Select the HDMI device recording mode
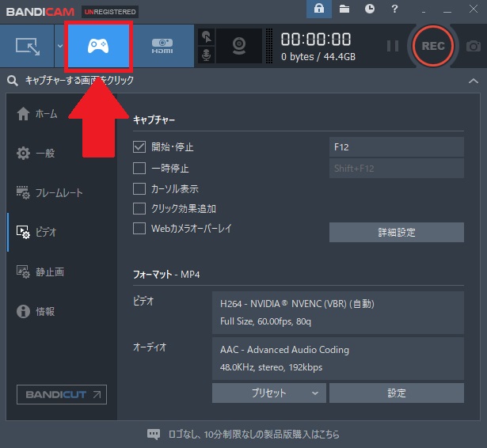 162,46
